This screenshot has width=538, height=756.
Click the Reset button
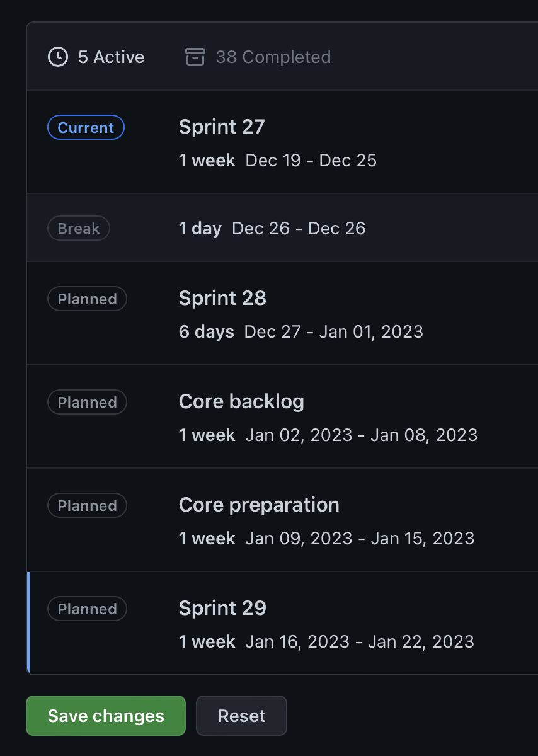241,716
